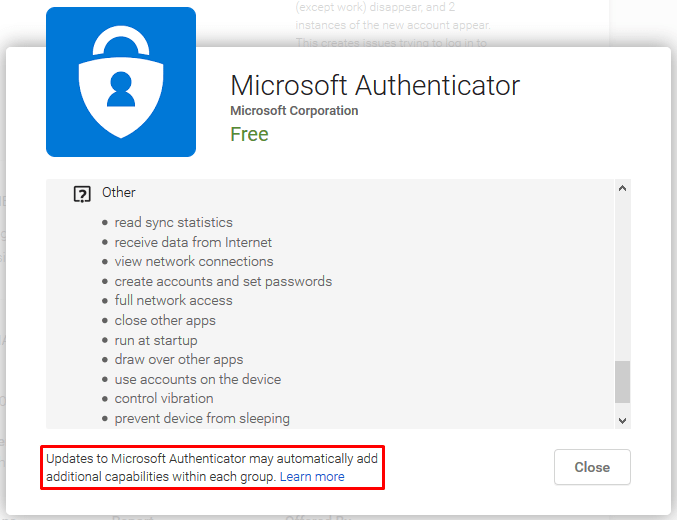Click 'create accounts and set passwords' entry

[223, 282]
